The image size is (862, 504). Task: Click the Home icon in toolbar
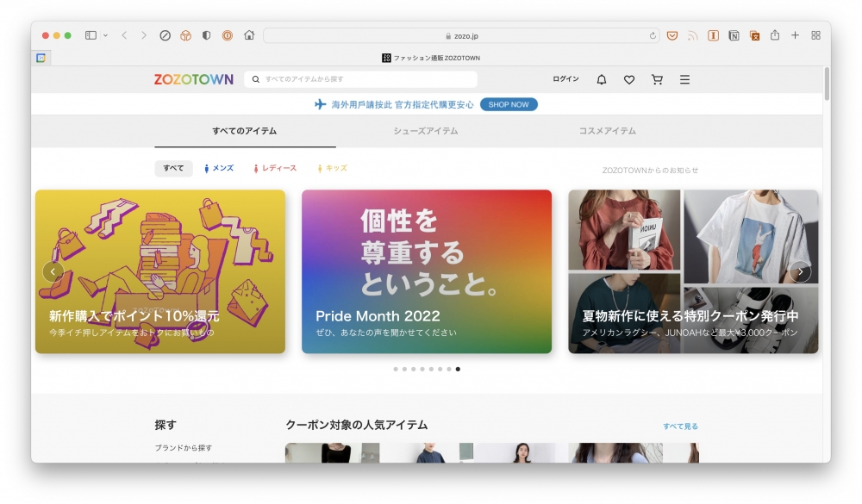[x=249, y=35]
